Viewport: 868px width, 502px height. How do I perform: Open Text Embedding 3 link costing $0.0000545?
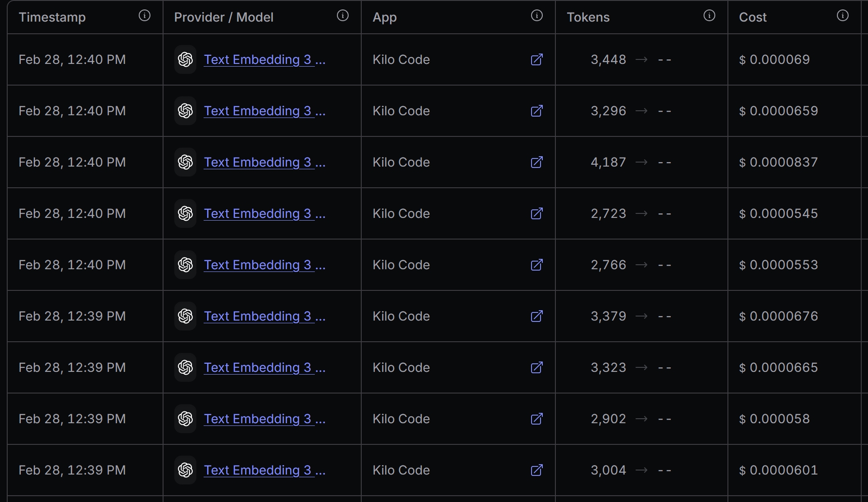264,213
